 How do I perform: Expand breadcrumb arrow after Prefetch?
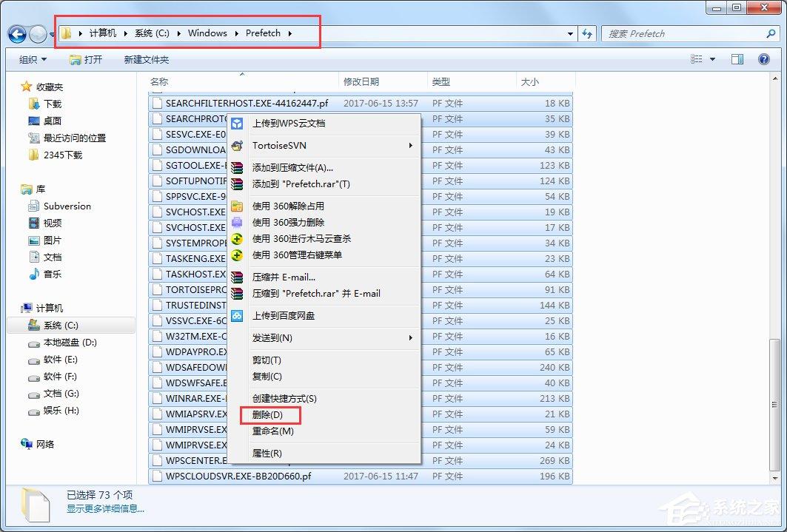tap(290, 33)
